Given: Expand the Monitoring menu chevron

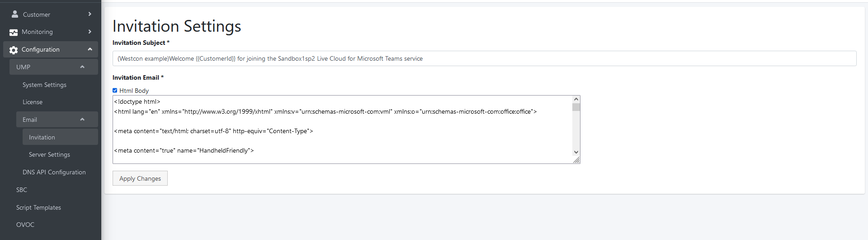Looking at the screenshot, I should (x=90, y=32).
